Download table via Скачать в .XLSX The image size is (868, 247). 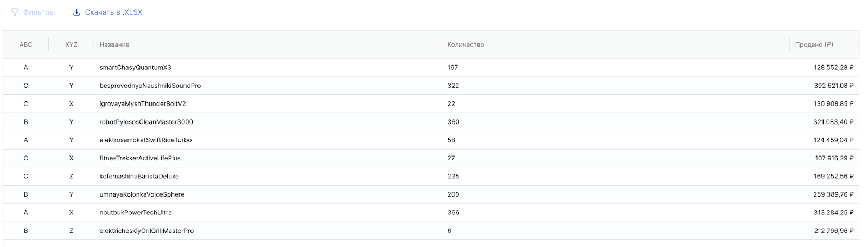coord(113,12)
